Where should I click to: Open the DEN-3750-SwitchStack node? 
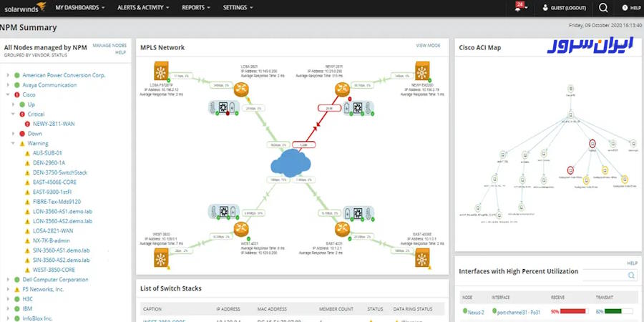point(60,172)
